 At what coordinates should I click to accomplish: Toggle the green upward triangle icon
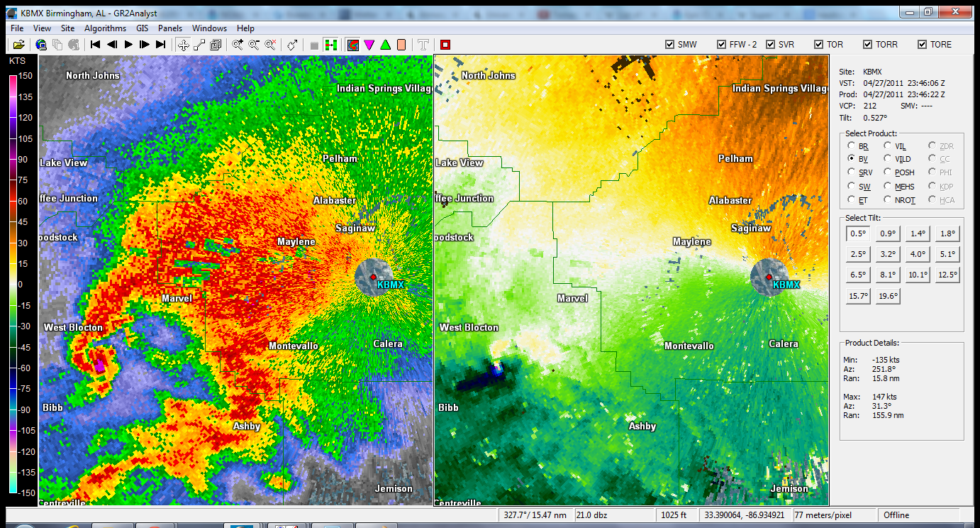385,45
